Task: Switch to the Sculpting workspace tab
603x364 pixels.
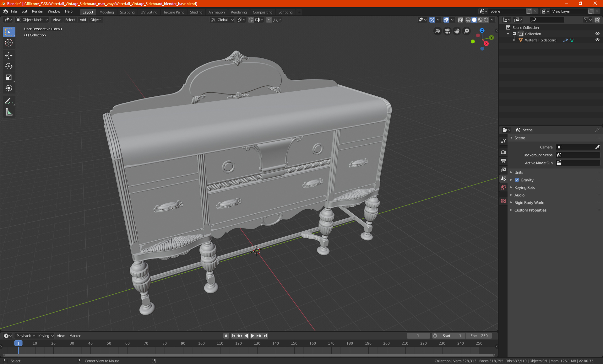Action: click(x=127, y=12)
